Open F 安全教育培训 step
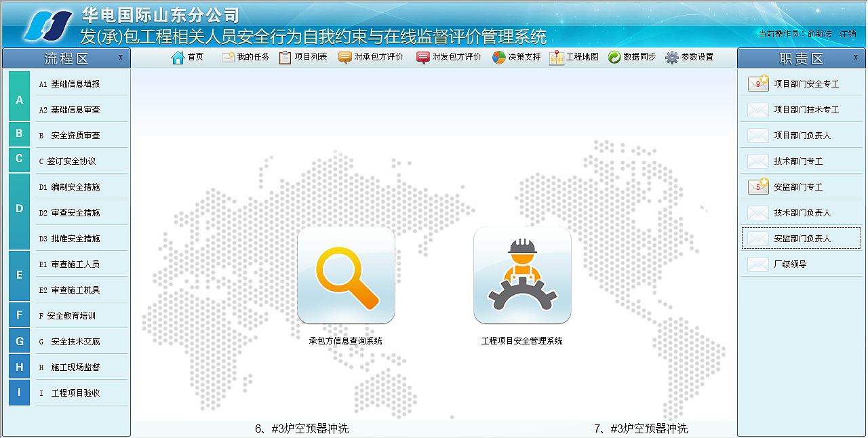Screen dimensions: 868x438 point(68,316)
